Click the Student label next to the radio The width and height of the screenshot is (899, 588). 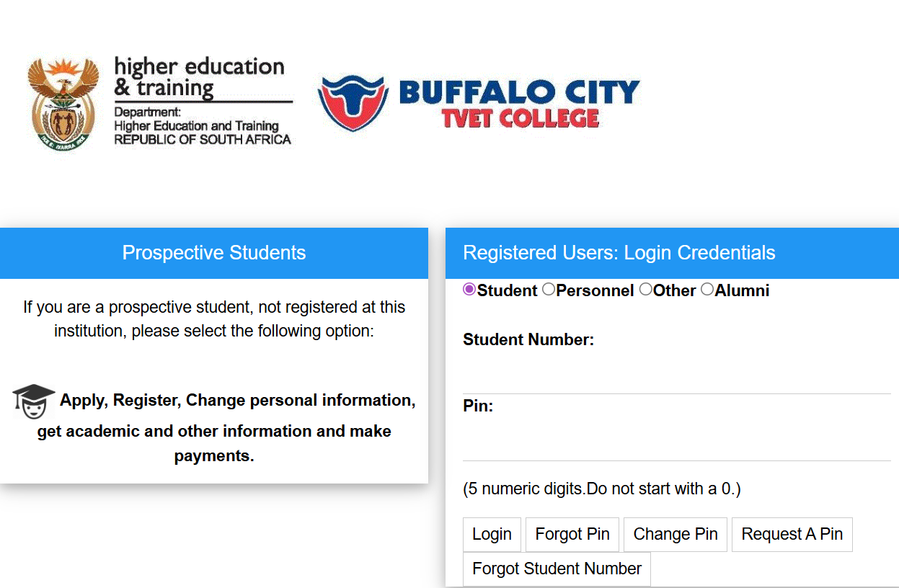click(508, 291)
